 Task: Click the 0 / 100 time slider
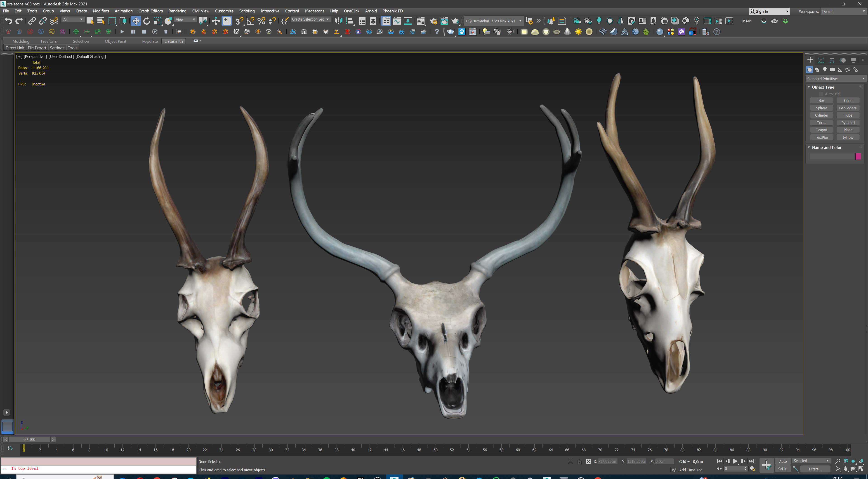pos(29,439)
